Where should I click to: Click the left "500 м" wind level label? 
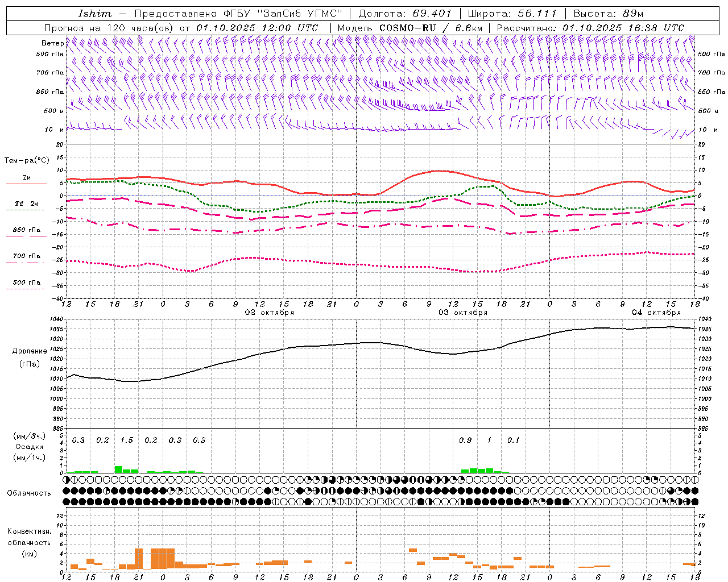(x=54, y=111)
